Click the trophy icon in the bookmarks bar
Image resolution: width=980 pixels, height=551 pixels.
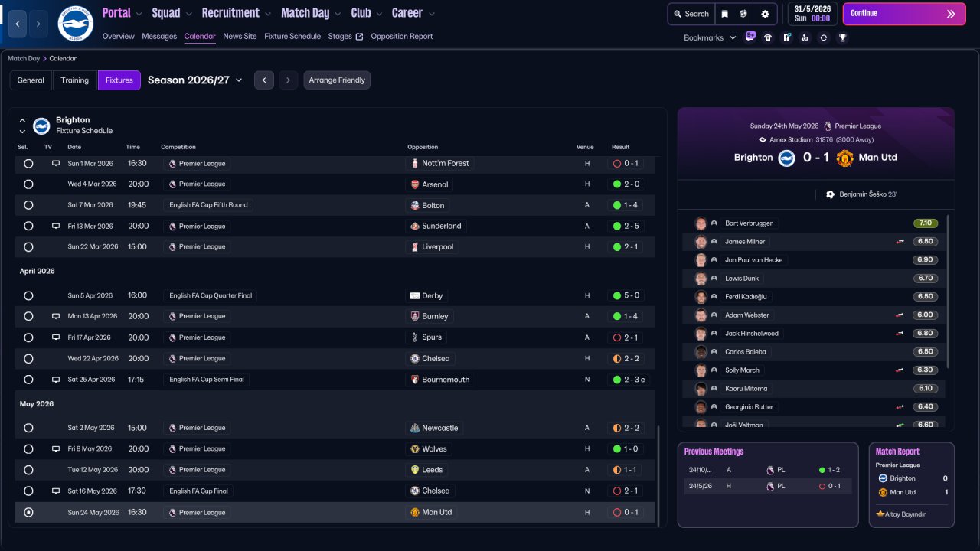tap(842, 37)
